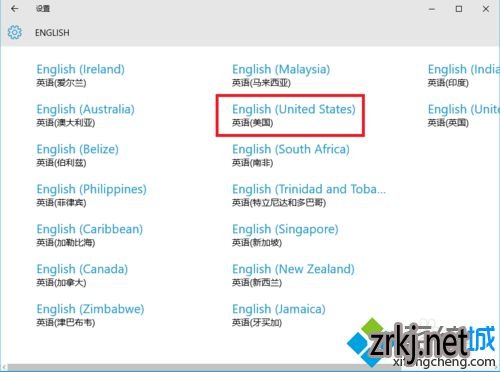Maximize the settings window
Image resolution: width=500 pixels, height=372 pixels.
click(x=459, y=9)
